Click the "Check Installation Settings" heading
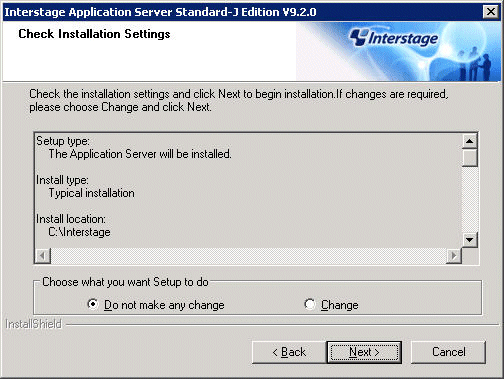This screenshot has height=379, width=504. point(94,34)
